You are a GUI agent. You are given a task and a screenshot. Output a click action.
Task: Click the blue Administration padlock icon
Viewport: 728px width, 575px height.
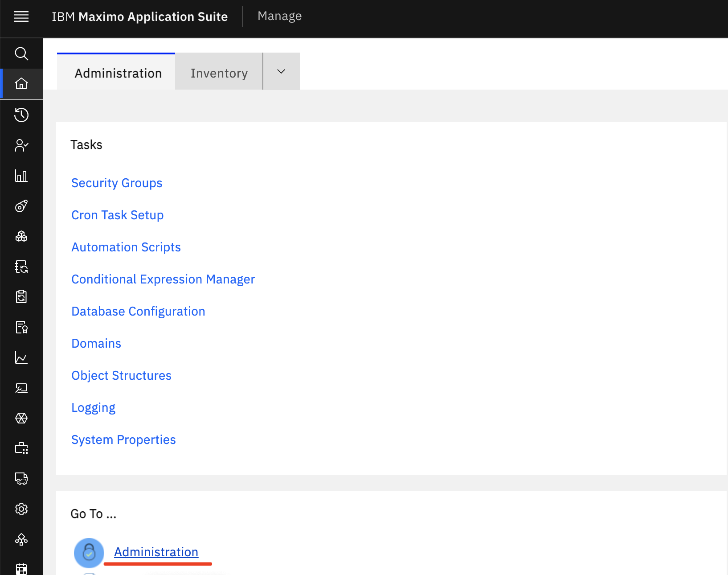pos(89,553)
